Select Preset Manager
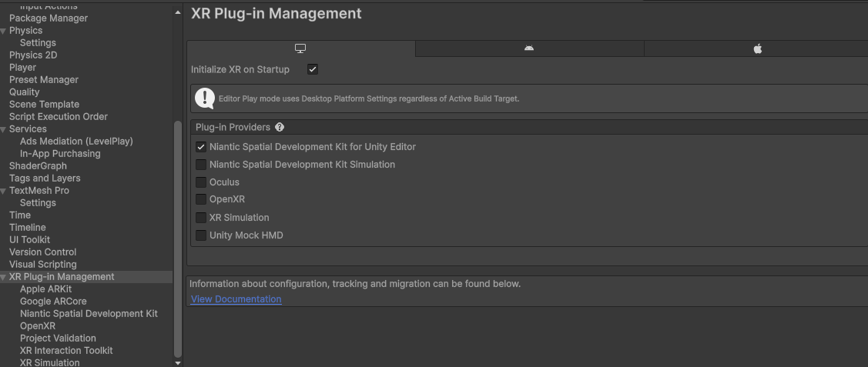Screen dimensions: 868x367 click(x=44, y=79)
